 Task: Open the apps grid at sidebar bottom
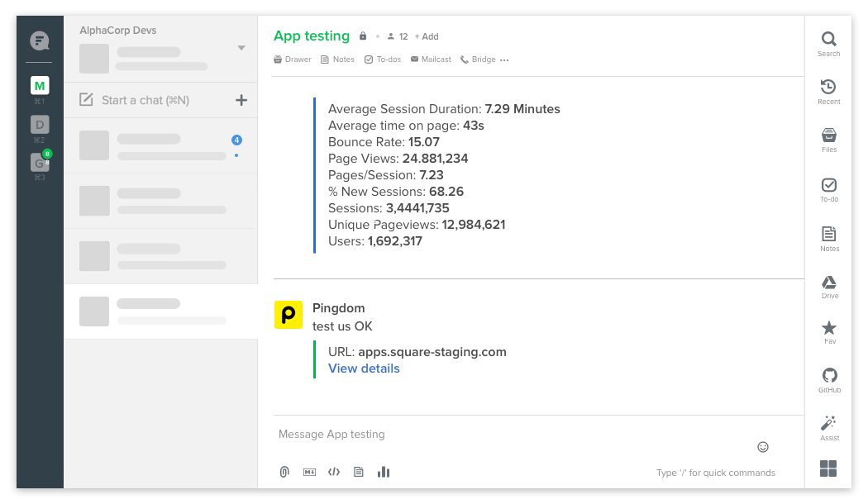(x=828, y=468)
